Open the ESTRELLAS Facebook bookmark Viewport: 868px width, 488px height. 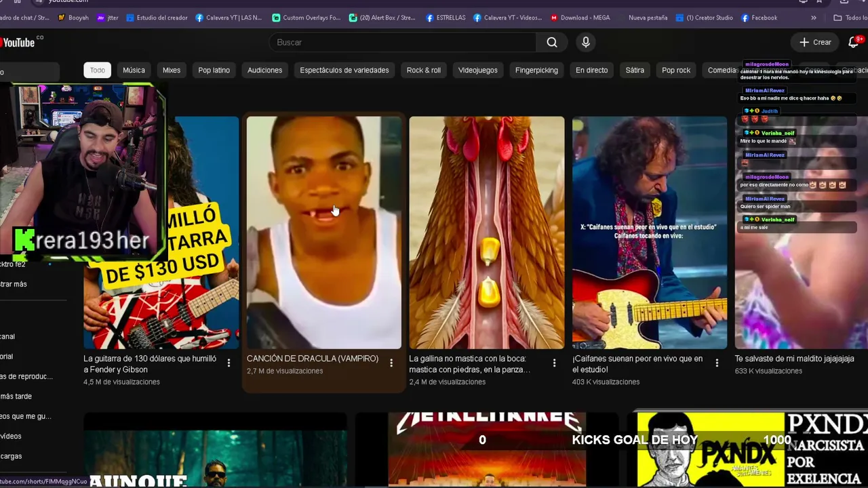446,18
